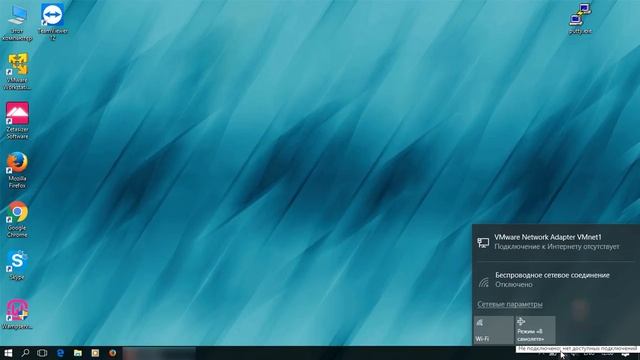The image size is (640, 360).
Task: Open taskbar icon between File Explorer and Firefox
Action: click(x=95, y=353)
